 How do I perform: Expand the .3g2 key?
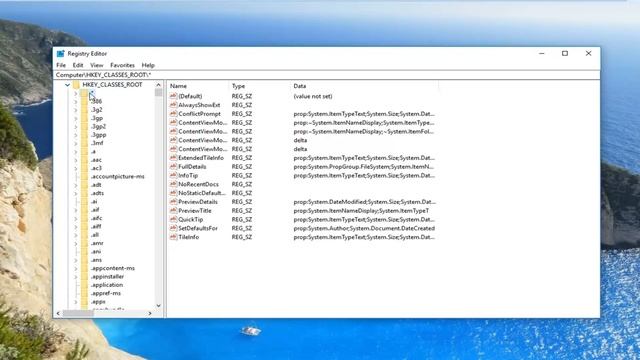[76, 110]
